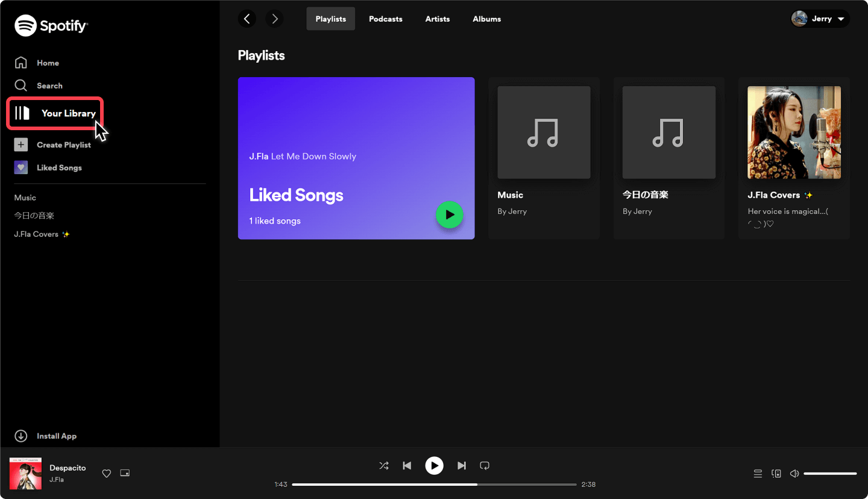Switch to the Albums tab
The image size is (868, 499).
487,19
